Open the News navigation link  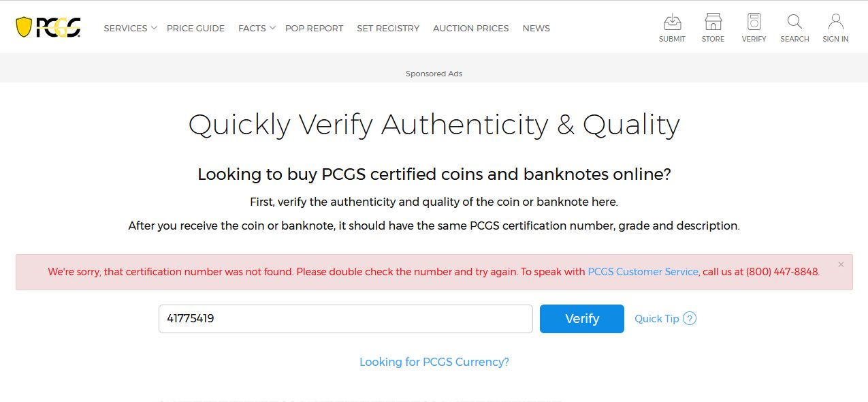536,28
